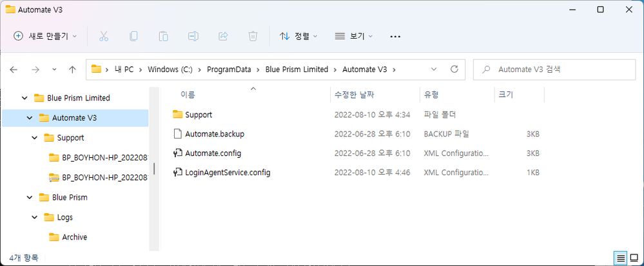Viewport: 644px width, 266px height.
Task: Click the Delete trash can icon
Action: click(x=253, y=36)
